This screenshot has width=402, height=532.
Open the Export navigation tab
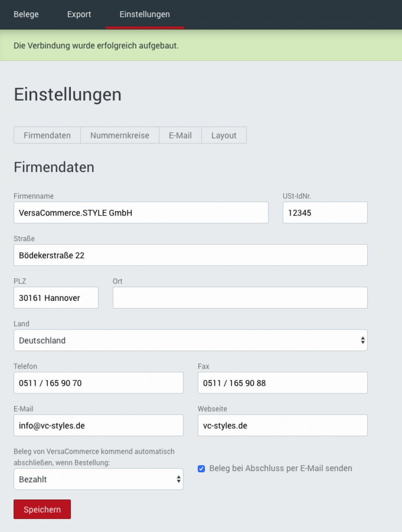coord(79,14)
